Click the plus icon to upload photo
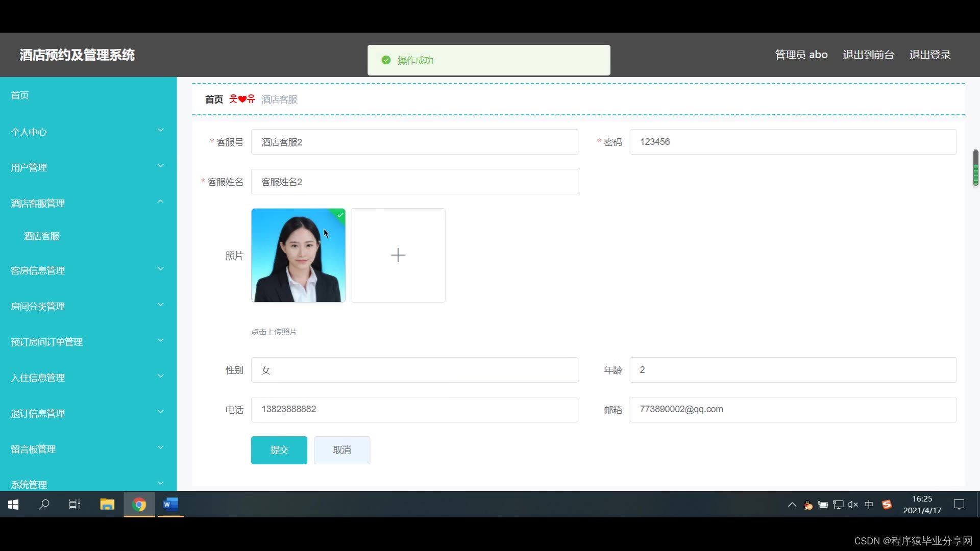The width and height of the screenshot is (980, 551). (x=398, y=255)
